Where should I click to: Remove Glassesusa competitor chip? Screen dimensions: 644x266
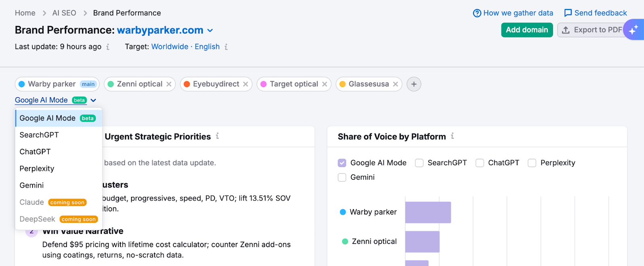(395, 84)
